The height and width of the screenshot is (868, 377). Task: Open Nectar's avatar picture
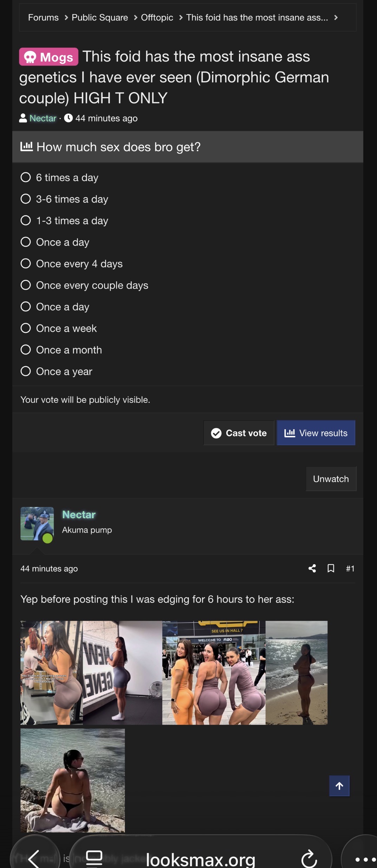click(37, 523)
